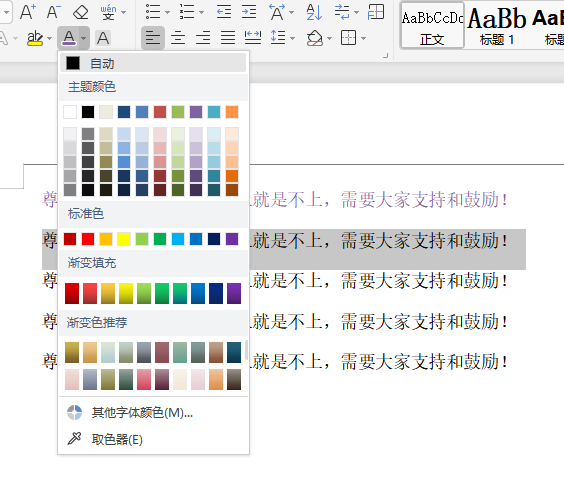
Task: Choose the yellow gradient fill swatch
Action: tap(126, 293)
